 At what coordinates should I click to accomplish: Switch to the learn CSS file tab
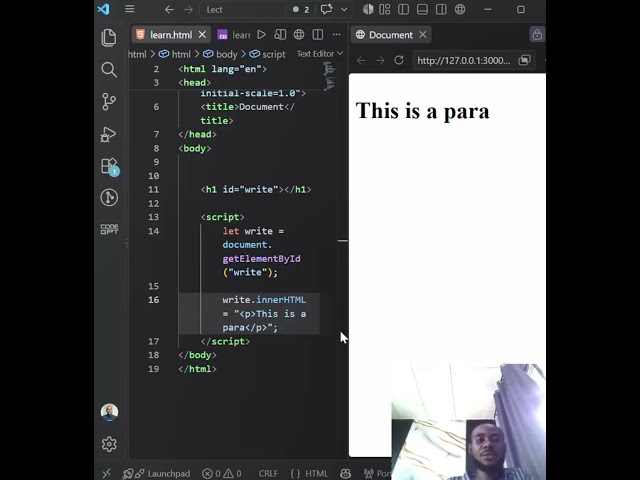(x=234, y=35)
